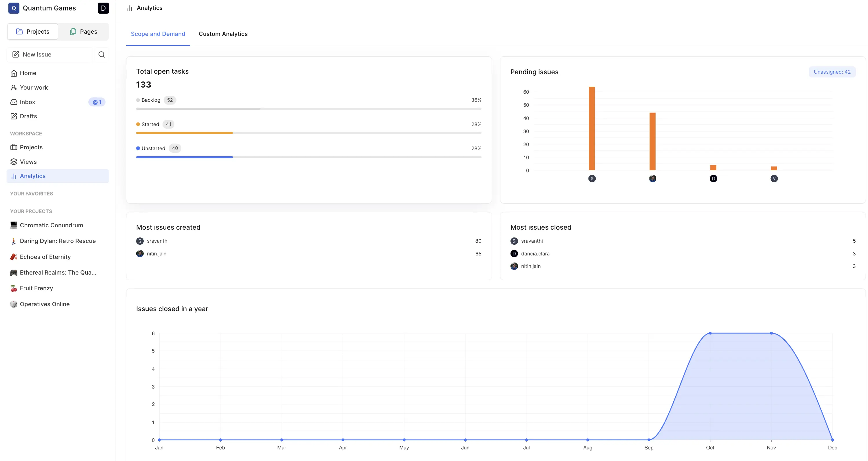The width and height of the screenshot is (868, 461).
Task: Click the Started count badge 41
Action: 169,124
